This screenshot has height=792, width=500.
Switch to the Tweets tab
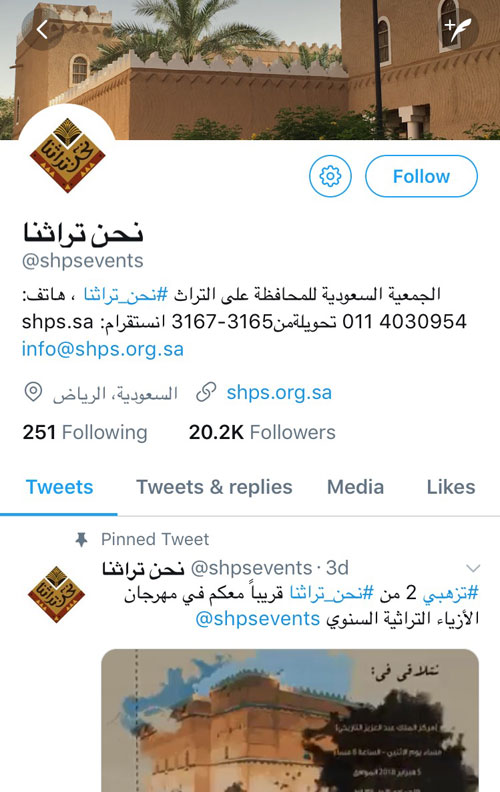click(59, 487)
